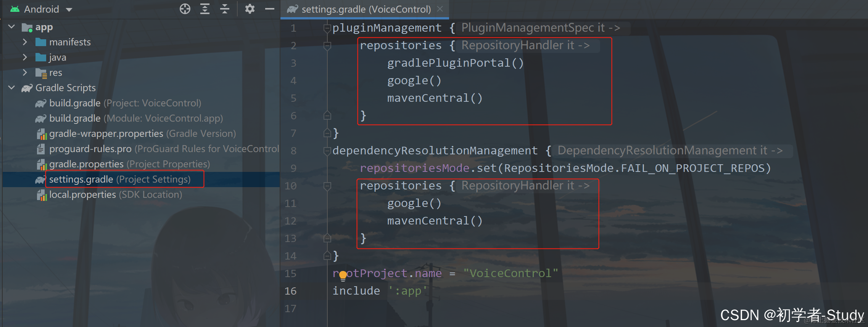Click the fold end marker at line 7
868x327 pixels.
click(327, 133)
